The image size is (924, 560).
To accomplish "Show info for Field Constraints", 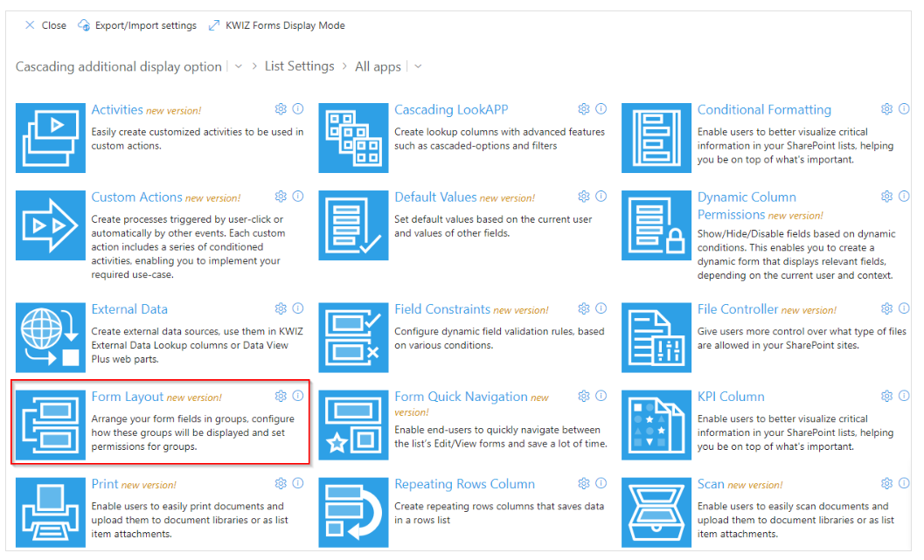I will click(601, 308).
